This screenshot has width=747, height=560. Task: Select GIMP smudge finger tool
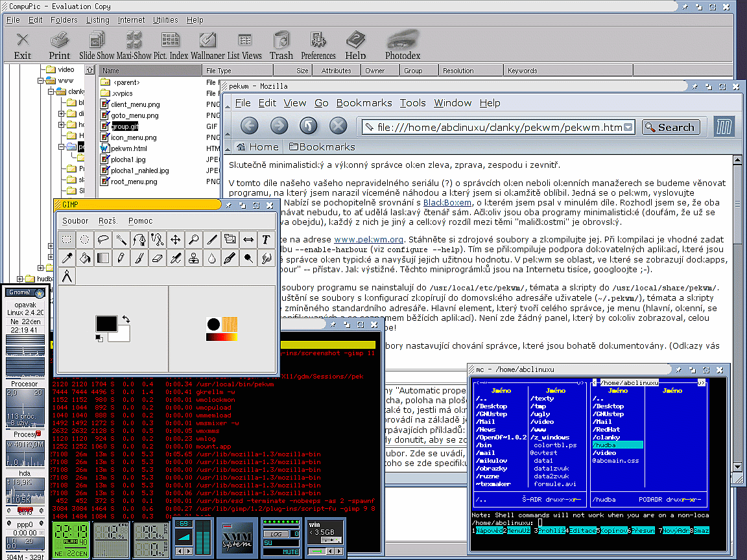click(266, 258)
